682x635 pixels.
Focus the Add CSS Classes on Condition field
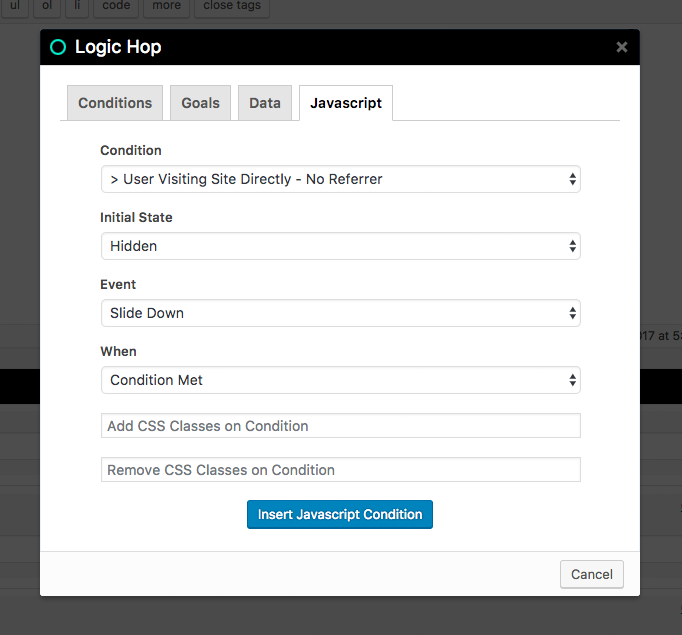341,425
